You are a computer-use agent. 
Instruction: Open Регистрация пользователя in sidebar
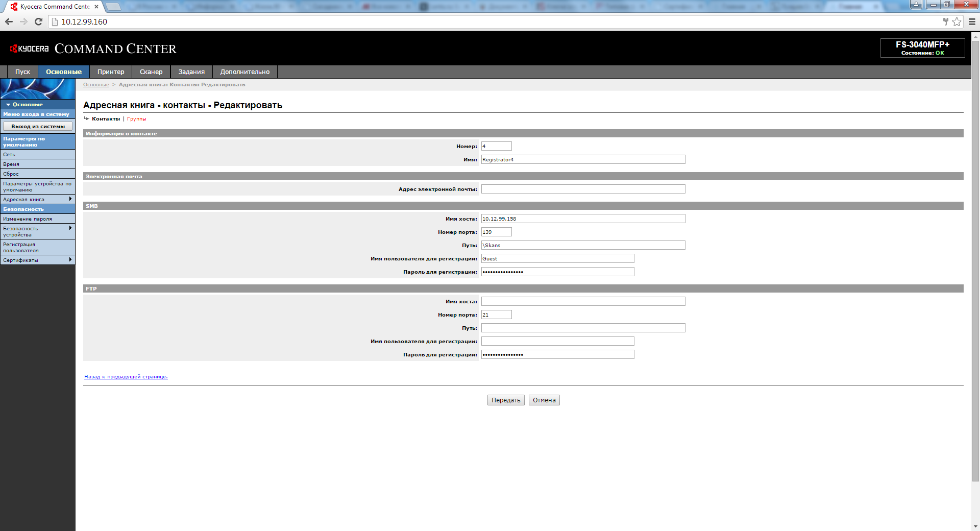(38, 247)
